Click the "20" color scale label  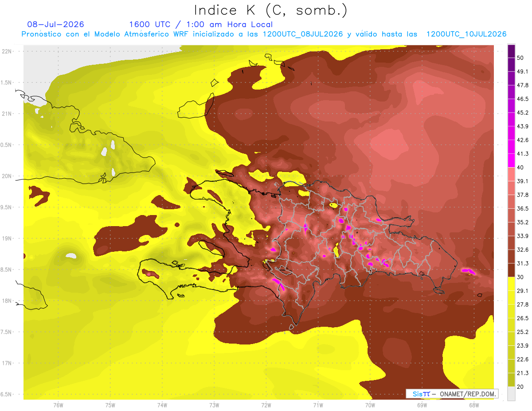[x=520, y=387]
